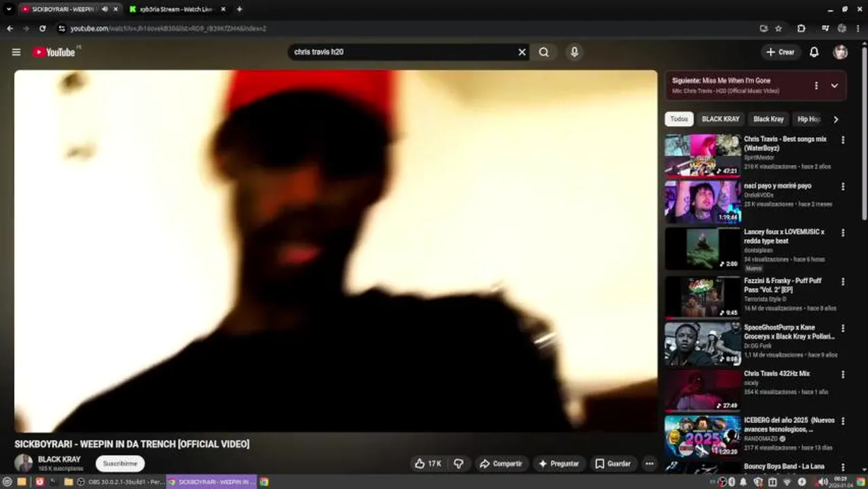Viewport: 868px width, 489px height.
Task: Open the Chris Travis 432Hz Mix thumbnail
Action: tap(702, 390)
